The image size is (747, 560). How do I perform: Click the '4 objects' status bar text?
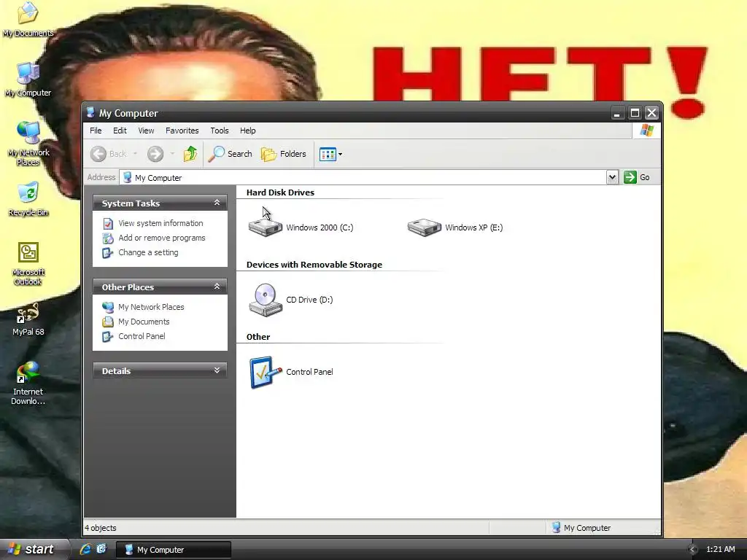[x=101, y=528]
